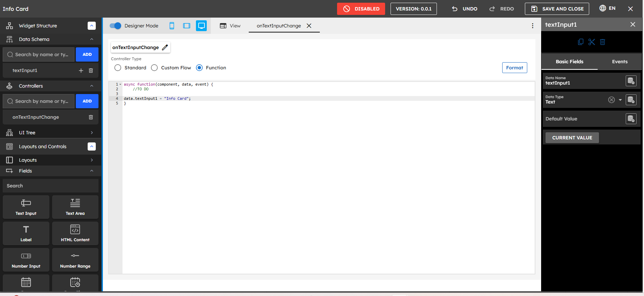Select the Custom Flow controller type
This screenshot has width=644, height=296.
[154, 68]
